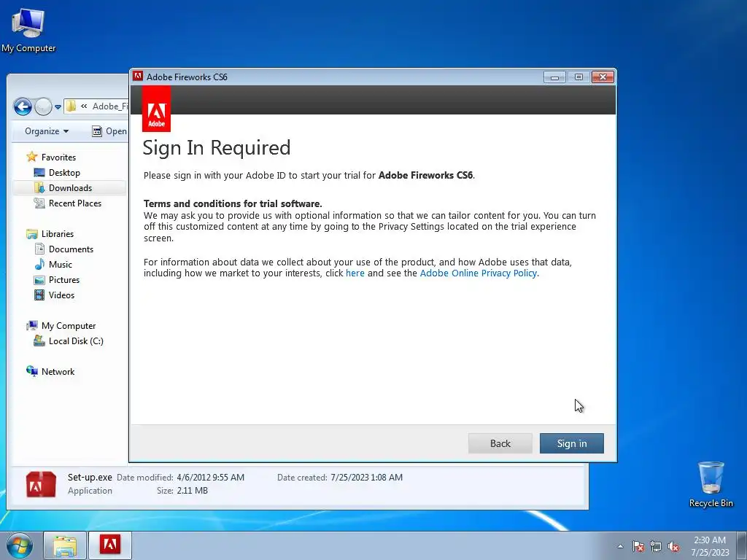Click the muted volume tray icon
This screenshot has height=560, width=747.
pyautogui.click(x=673, y=546)
